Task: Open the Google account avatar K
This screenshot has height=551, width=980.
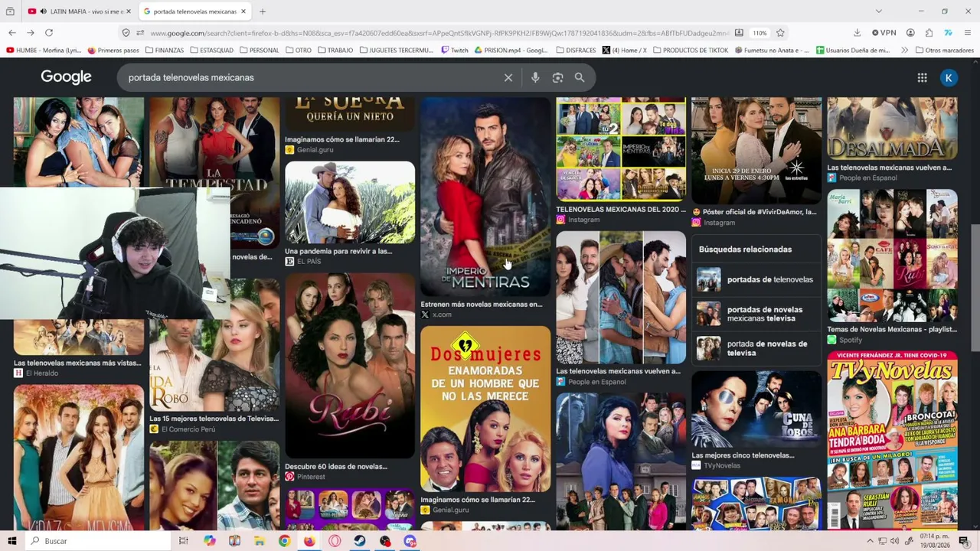Action: click(949, 77)
